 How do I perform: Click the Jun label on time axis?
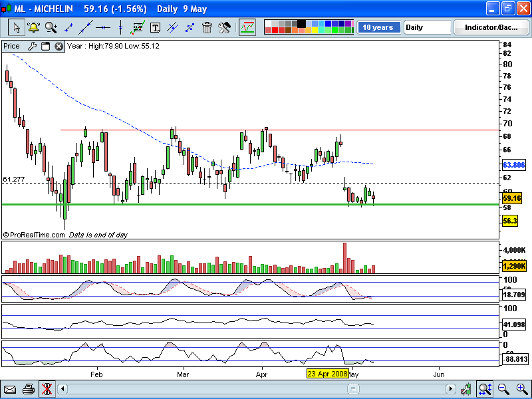[439, 374]
